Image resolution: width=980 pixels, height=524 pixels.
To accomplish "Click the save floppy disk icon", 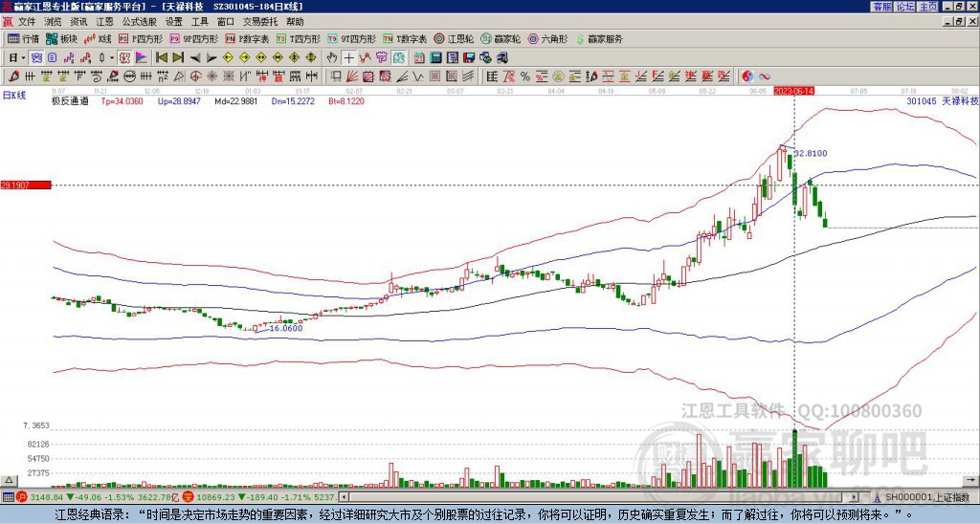I will [x=469, y=58].
